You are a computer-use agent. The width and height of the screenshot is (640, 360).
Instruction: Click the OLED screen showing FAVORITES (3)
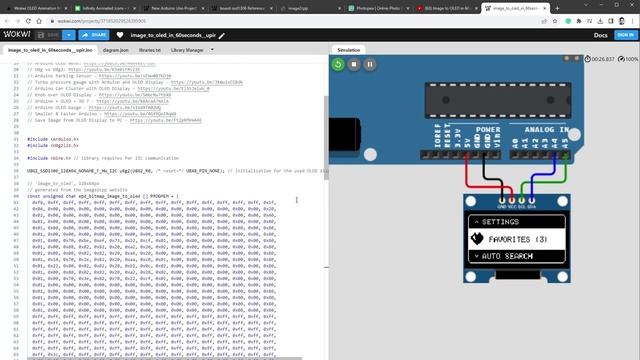(517, 239)
